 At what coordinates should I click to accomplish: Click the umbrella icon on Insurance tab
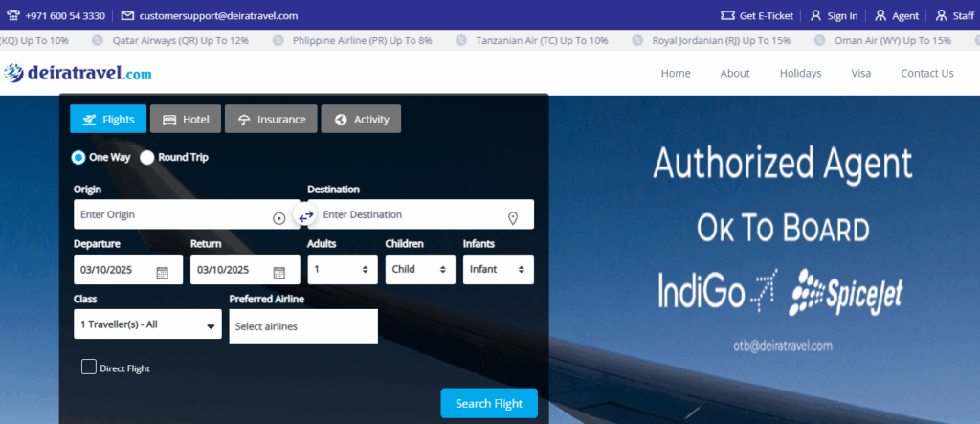coord(244,120)
